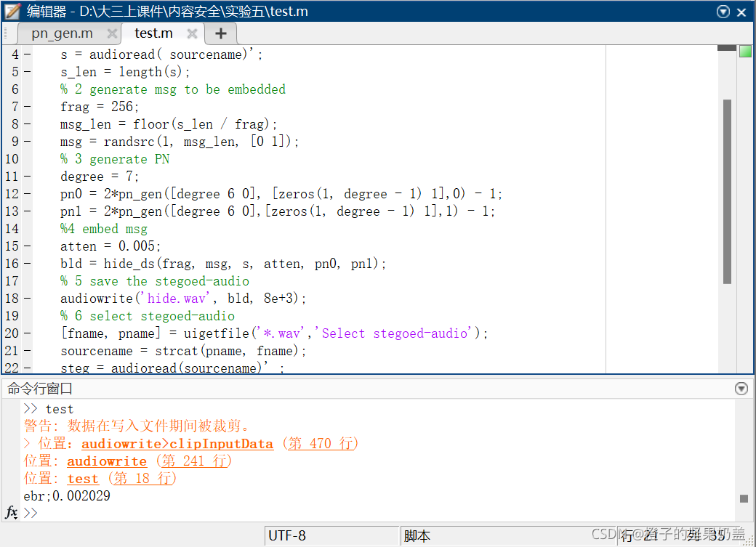Click the green code analyzer status indicator
This screenshot has width=756, height=547.
745,51
